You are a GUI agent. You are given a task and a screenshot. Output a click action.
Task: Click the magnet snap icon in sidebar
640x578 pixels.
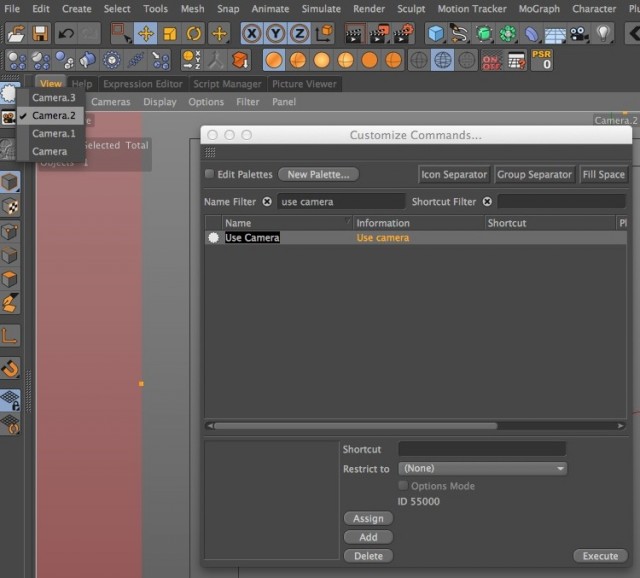coord(10,368)
